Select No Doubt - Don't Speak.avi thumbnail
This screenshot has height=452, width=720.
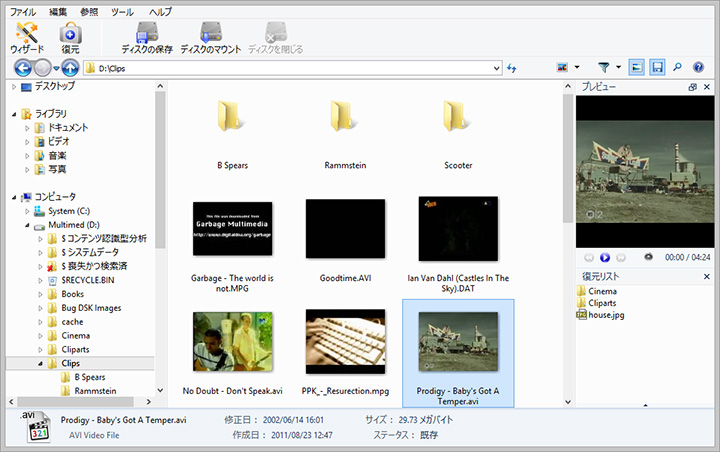[232, 341]
